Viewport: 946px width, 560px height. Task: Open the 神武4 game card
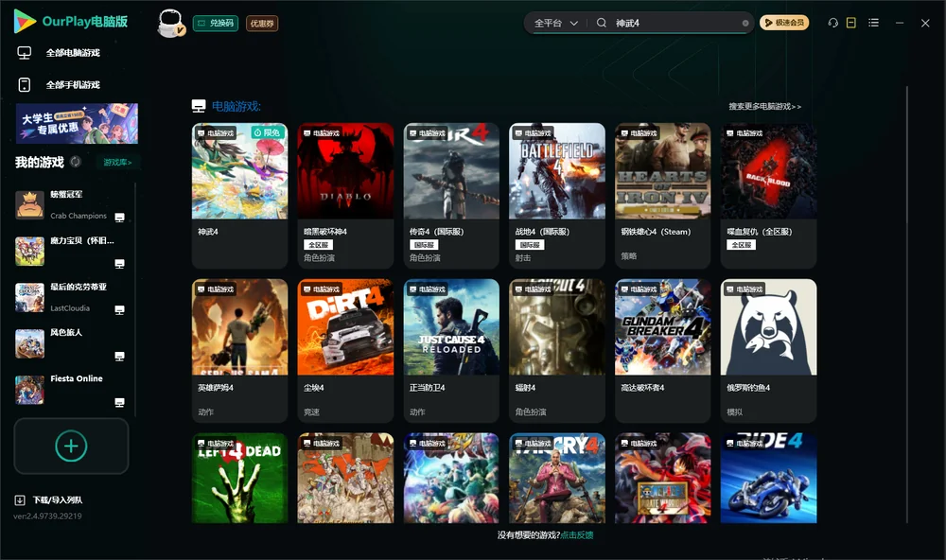(239, 196)
